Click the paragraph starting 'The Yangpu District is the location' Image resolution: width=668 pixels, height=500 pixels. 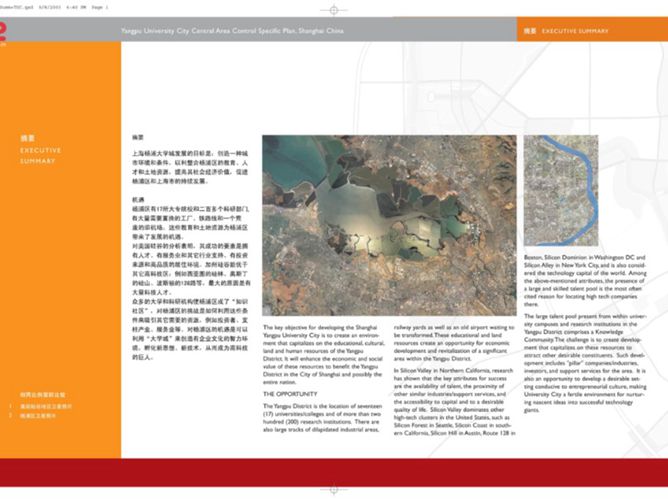(x=322, y=418)
